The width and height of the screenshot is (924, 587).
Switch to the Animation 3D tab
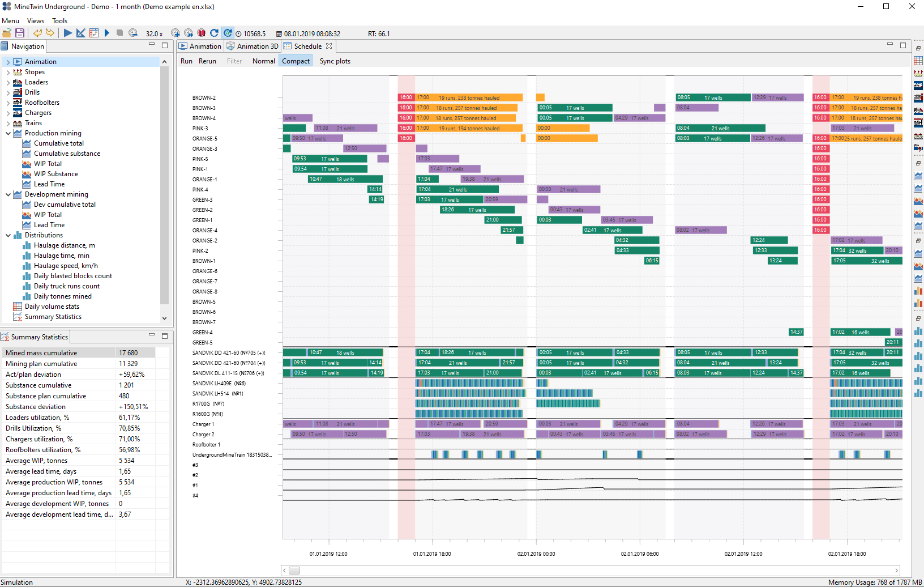pyautogui.click(x=253, y=46)
